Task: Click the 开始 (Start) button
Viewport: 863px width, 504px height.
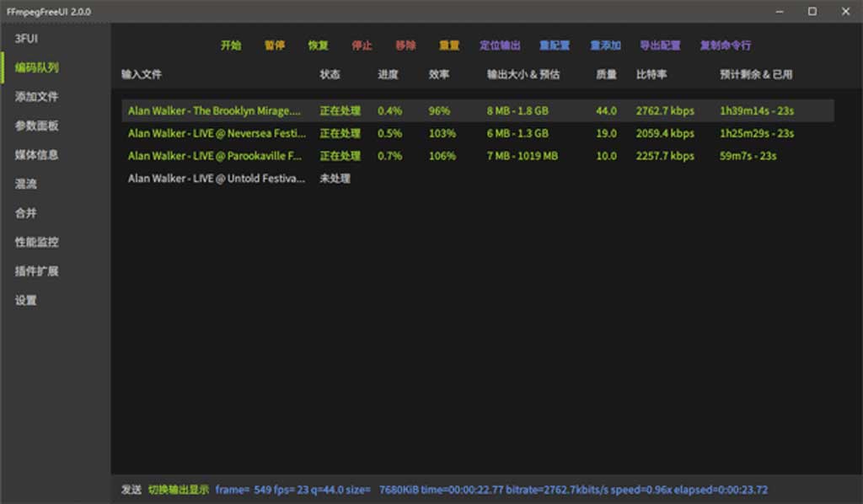Action: [230, 46]
